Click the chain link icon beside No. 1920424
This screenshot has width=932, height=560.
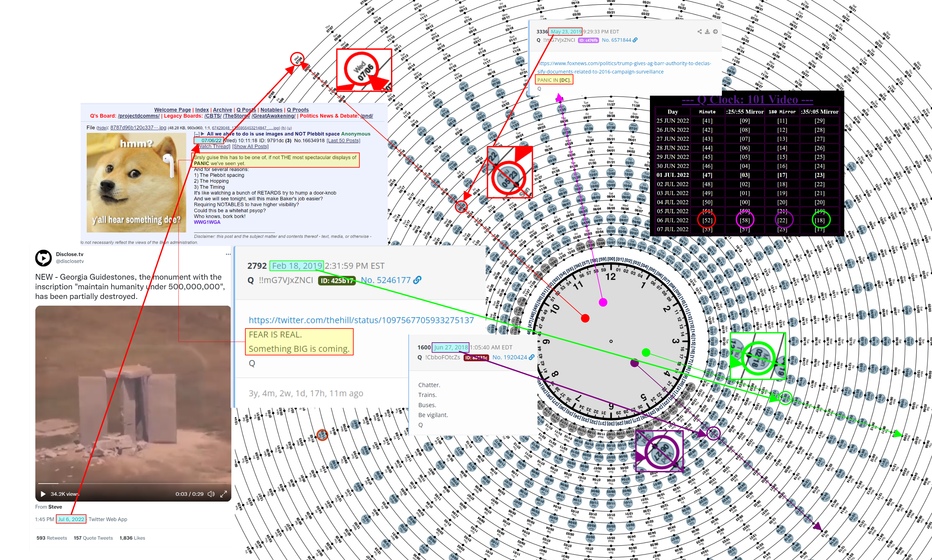531,357
